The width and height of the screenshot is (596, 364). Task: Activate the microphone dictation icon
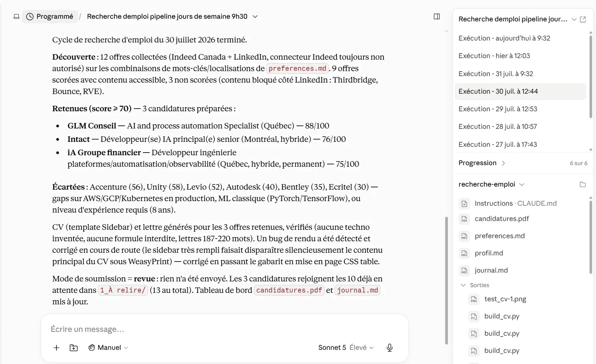[390, 348]
